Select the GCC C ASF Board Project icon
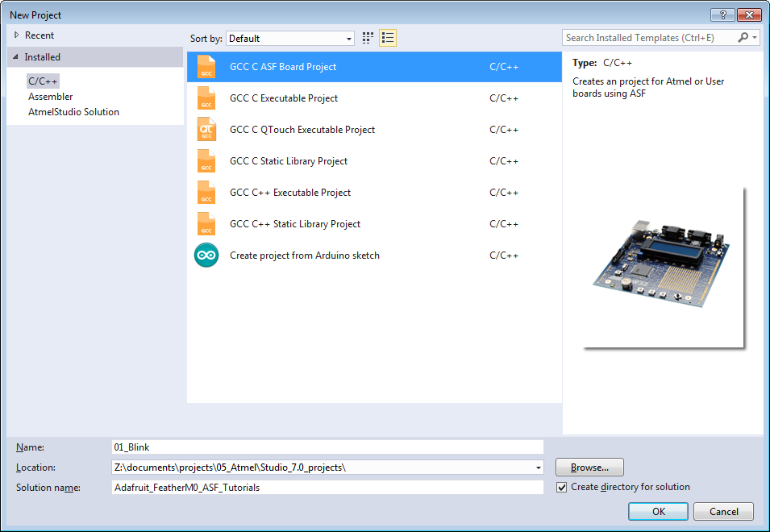Screen dimensions: 770x532 click(x=206, y=67)
